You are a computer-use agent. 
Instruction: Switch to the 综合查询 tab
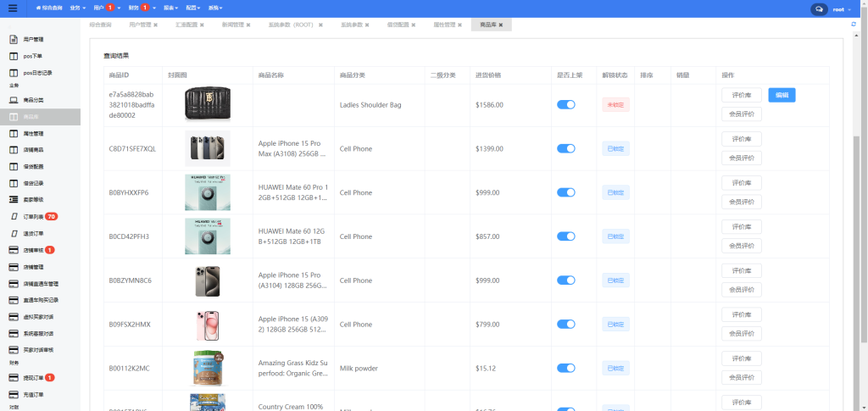[x=101, y=25]
